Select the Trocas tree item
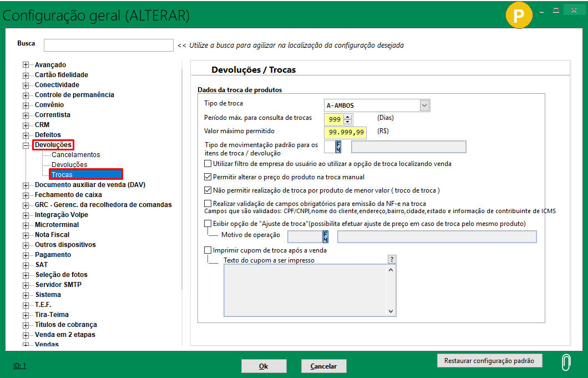 62,175
